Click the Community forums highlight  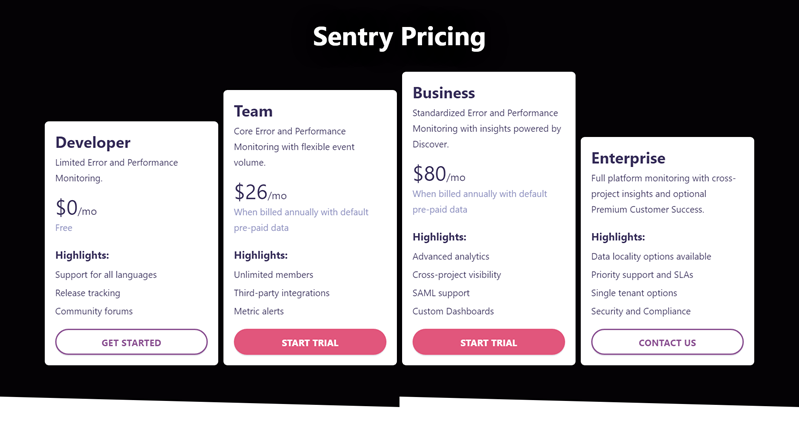tap(94, 311)
